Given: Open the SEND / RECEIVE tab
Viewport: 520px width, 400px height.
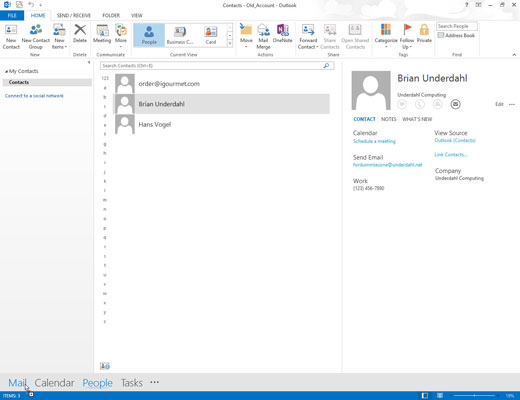Looking at the screenshot, I should click(74, 15).
